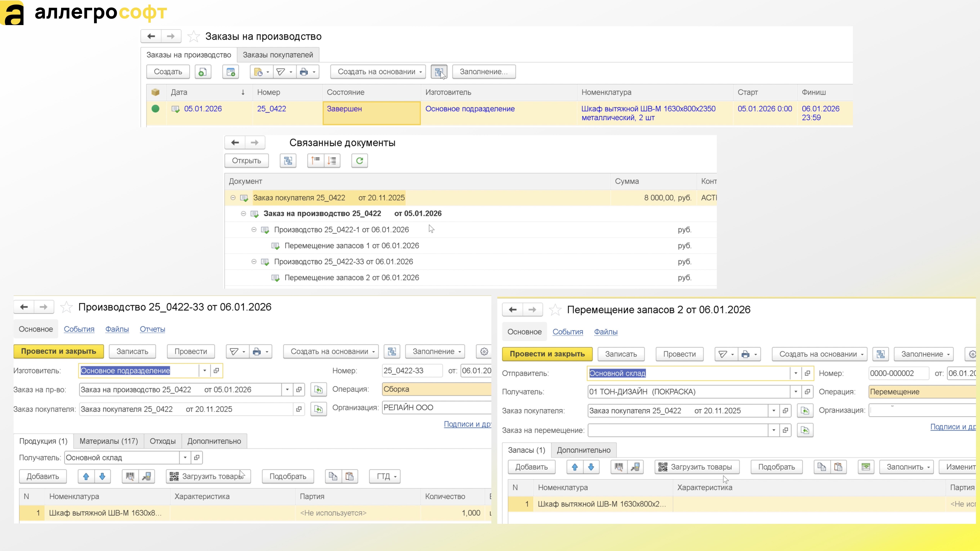Image resolution: width=980 pixels, height=551 pixels.
Task: Open Дополнительно tab in Перемещение запасов
Action: tap(584, 450)
